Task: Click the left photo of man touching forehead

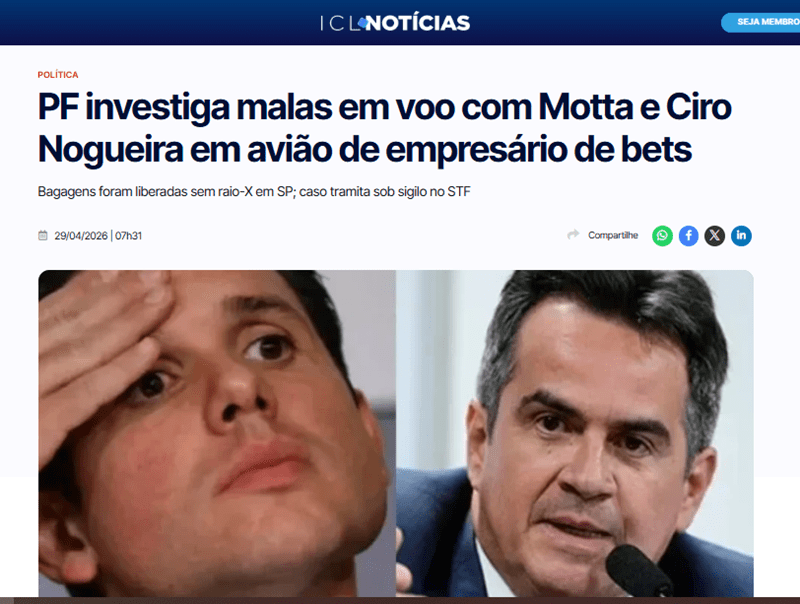Action: pos(217,433)
